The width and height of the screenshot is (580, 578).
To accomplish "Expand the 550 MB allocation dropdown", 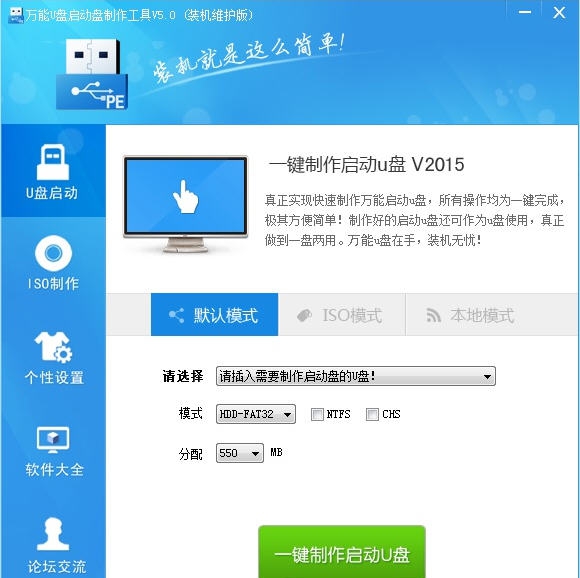I will (x=240, y=453).
